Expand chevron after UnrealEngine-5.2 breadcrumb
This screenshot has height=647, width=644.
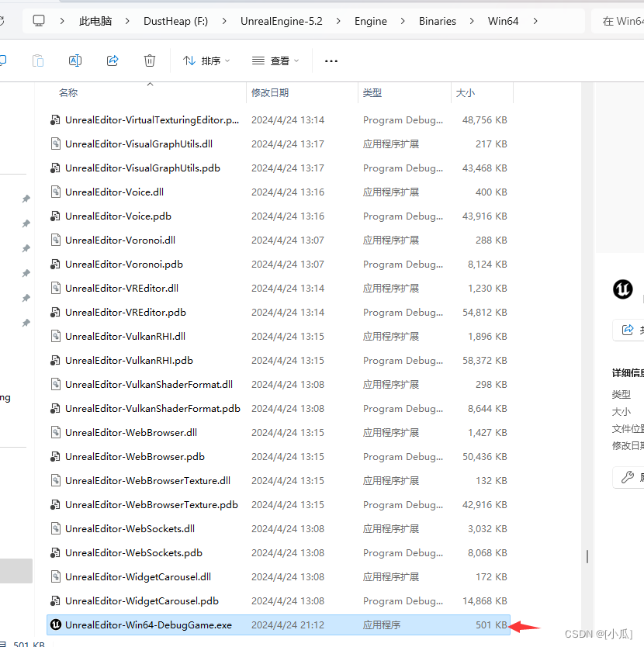point(338,21)
